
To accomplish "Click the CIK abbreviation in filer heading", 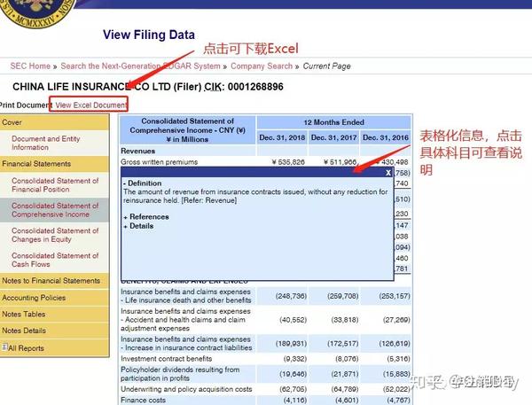I will (x=213, y=87).
